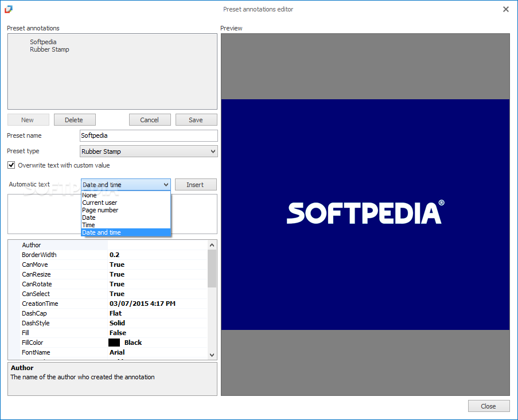Select Softpedia preset in annotations list
The image size is (518, 420).
(43, 42)
